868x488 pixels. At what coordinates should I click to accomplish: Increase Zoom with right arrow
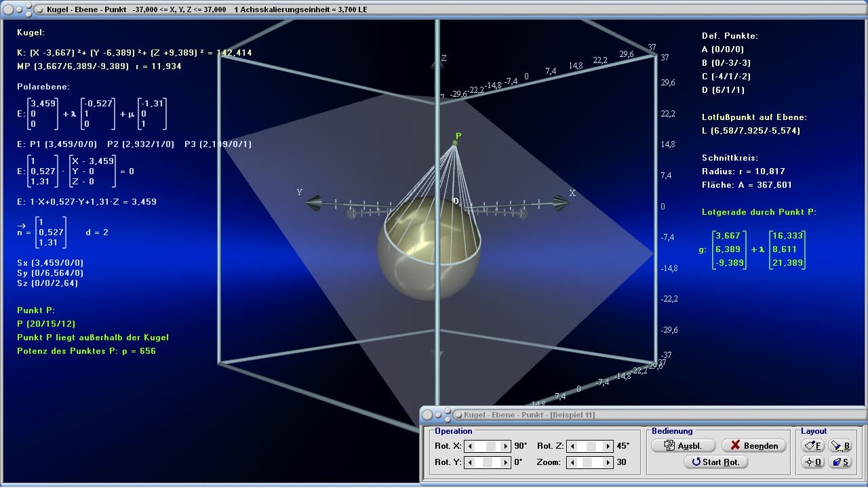[607, 462]
